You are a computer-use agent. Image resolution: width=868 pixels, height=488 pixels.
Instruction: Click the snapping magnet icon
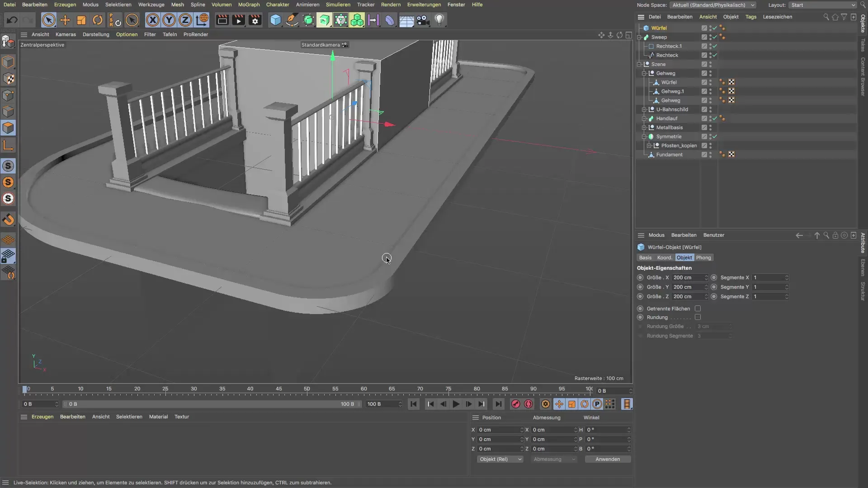(x=8, y=220)
